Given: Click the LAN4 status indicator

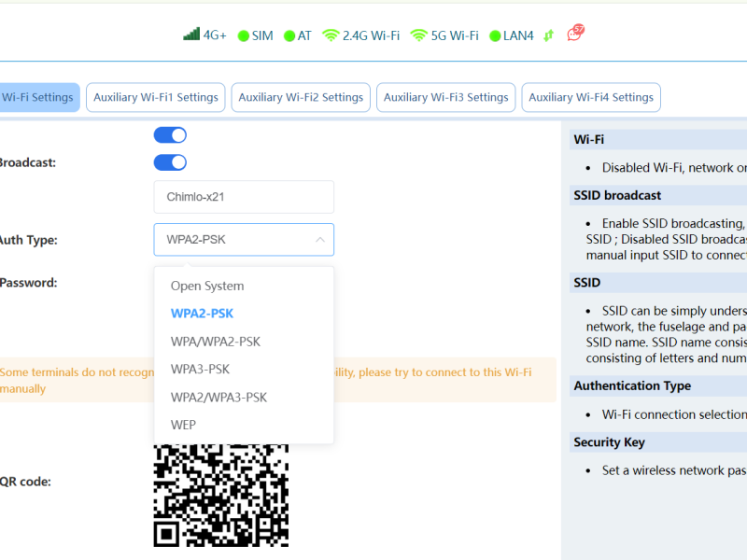Looking at the screenshot, I should coord(496,36).
